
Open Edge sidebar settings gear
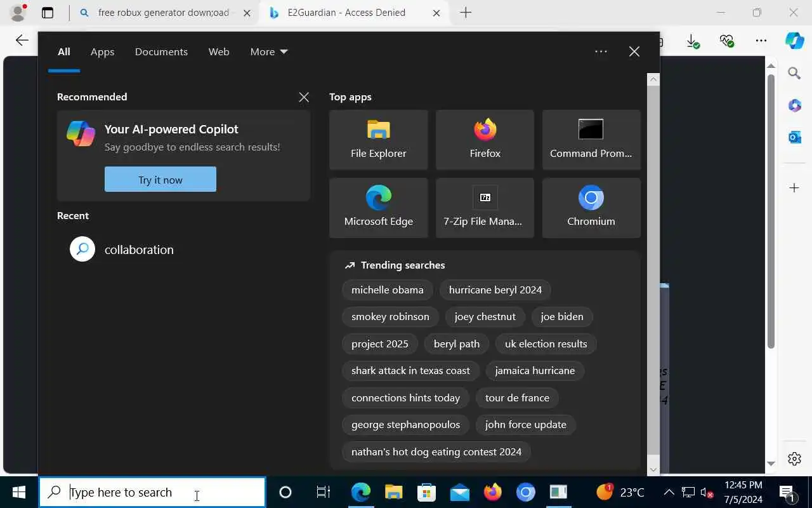(794, 458)
